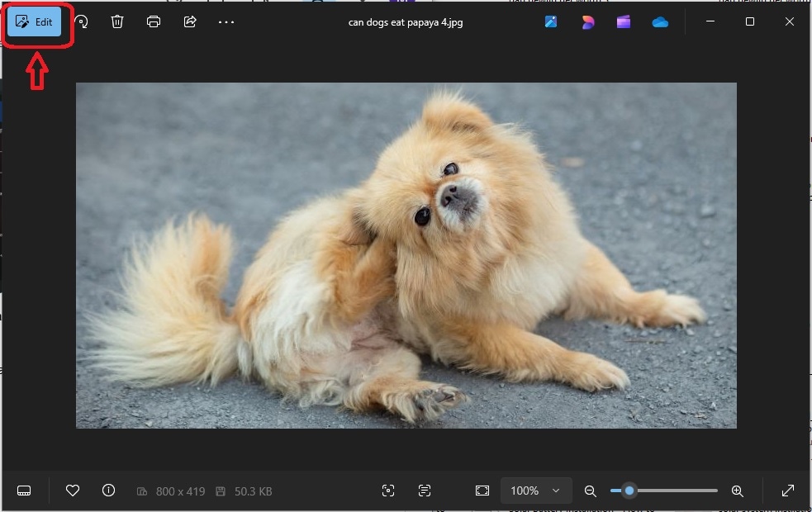812x512 pixels.
Task: Click the visual search focus icon
Action: coord(388,491)
